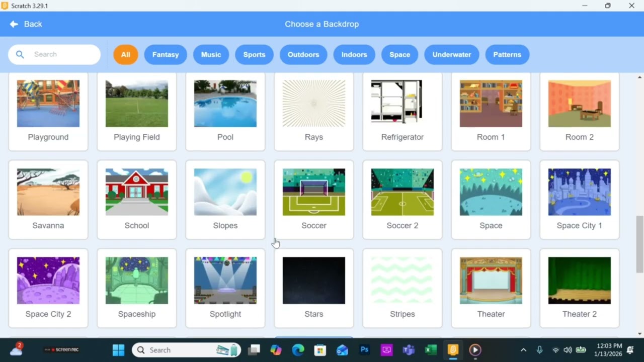Pick the Slopes backdrop
Viewport: 644px width, 362px height.
pyautogui.click(x=225, y=200)
